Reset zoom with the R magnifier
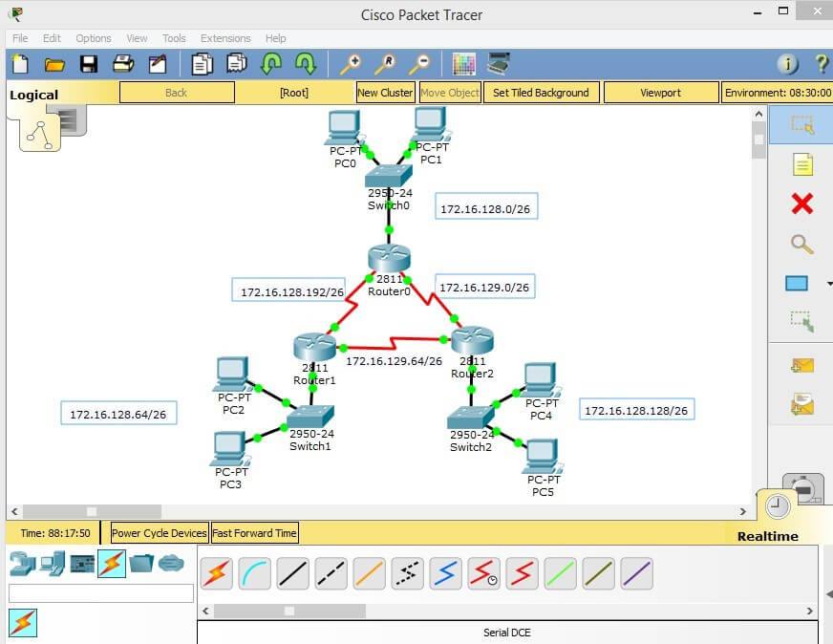The image size is (833, 644). pyautogui.click(x=385, y=64)
